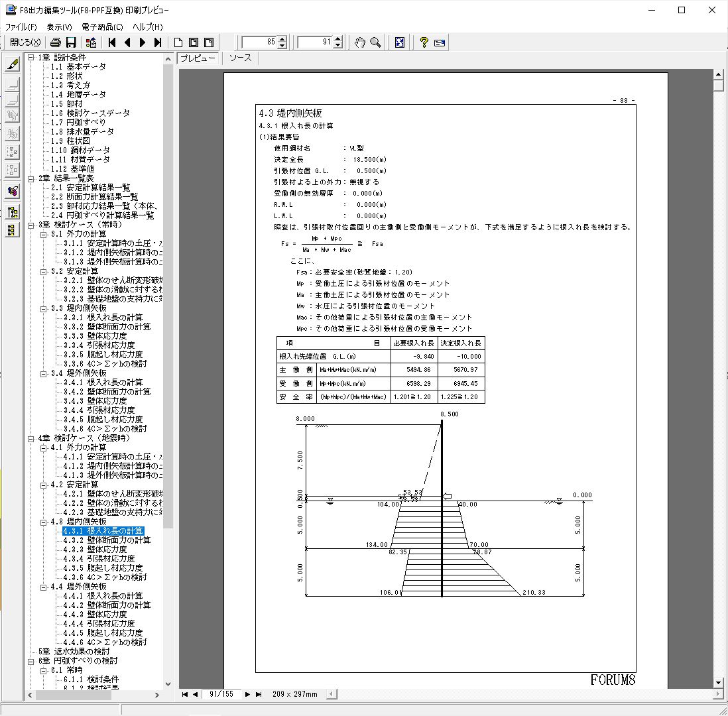The image size is (728, 716).
Task: Click the floppy disk save icon
Action: (71, 42)
